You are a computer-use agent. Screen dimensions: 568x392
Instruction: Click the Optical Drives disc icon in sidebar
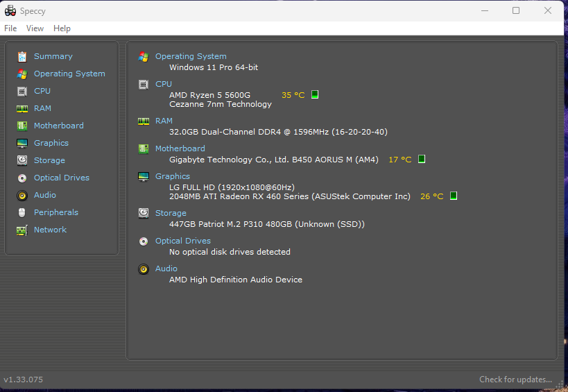(x=22, y=178)
